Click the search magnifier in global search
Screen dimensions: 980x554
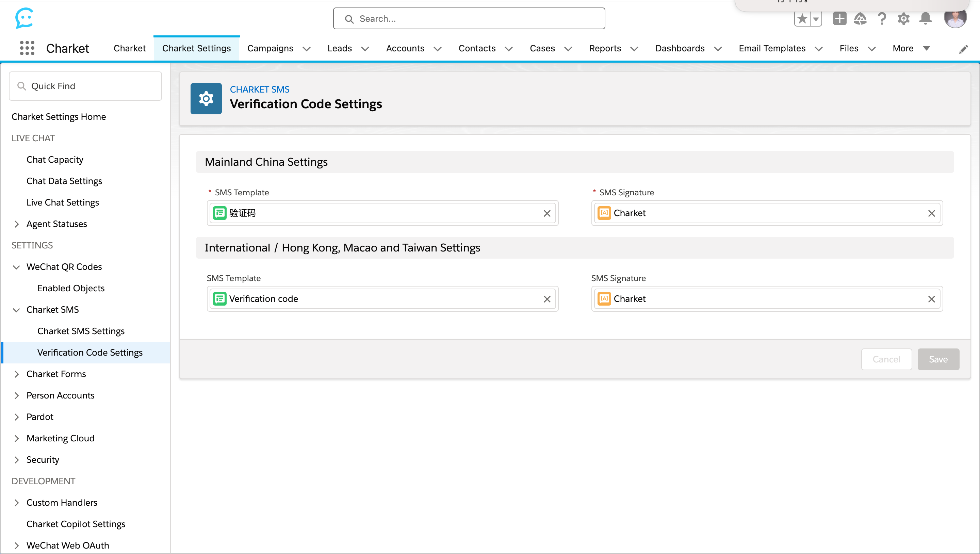(x=349, y=19)
